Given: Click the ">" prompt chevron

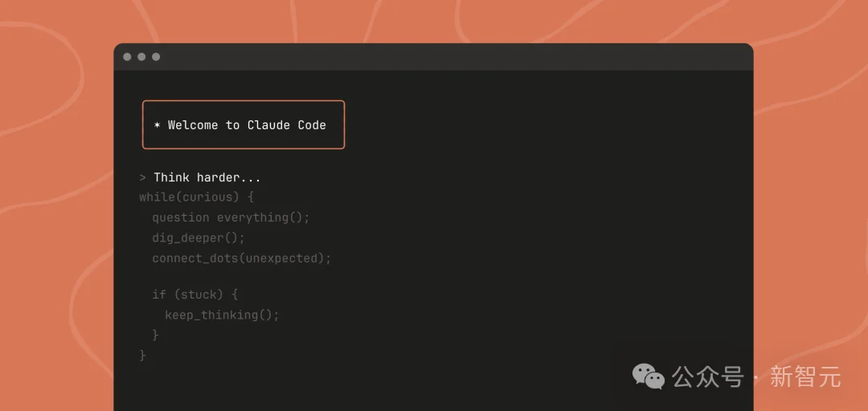Looking at the screenshot, I should 142,177.
